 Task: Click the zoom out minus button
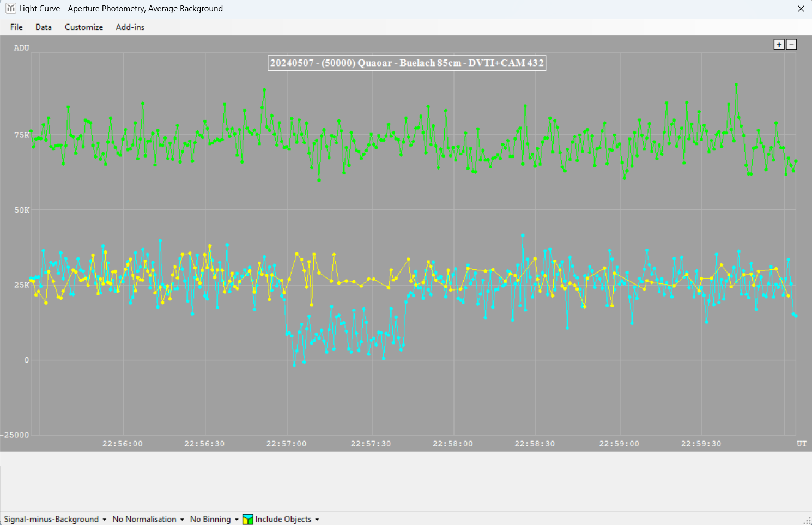791,45
